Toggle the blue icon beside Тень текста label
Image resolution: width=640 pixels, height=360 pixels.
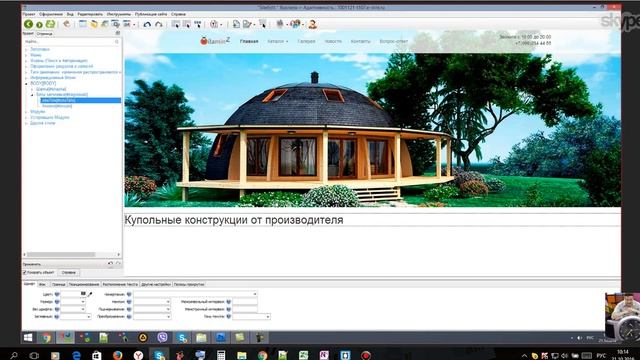229,317
